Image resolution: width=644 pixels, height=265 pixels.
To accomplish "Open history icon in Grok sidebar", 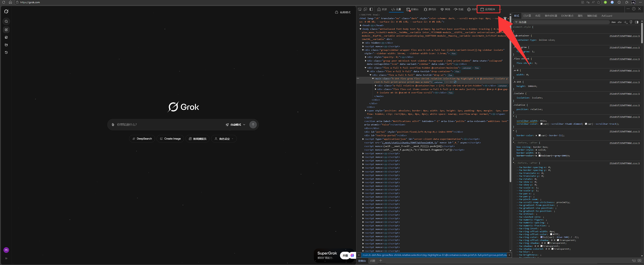I will pyautogui.click(x=6, y=52).
